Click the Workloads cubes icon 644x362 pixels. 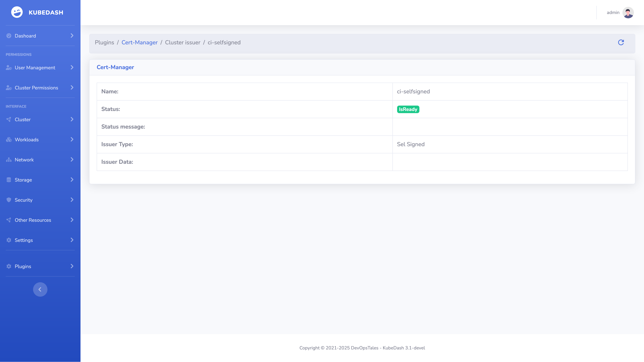tap(9, 139)
